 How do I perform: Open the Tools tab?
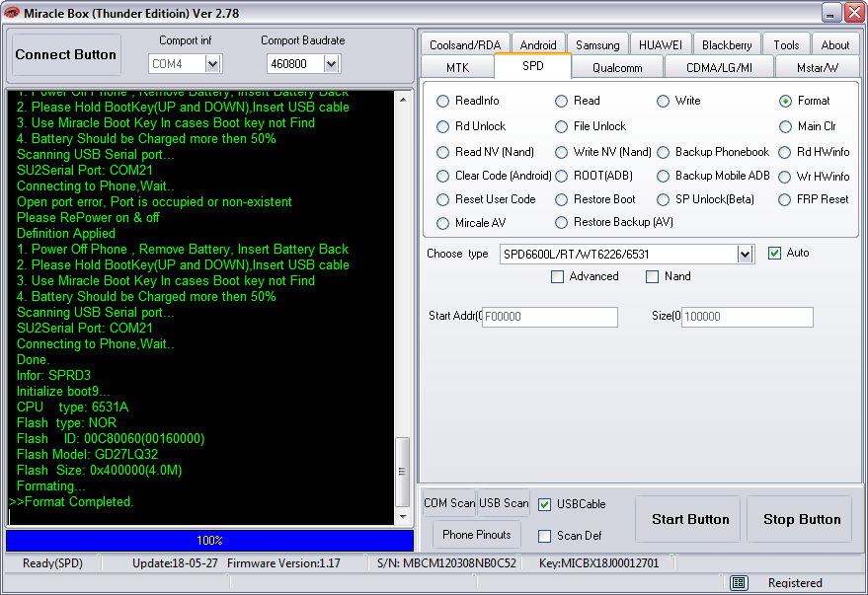(x=786, y=44)
